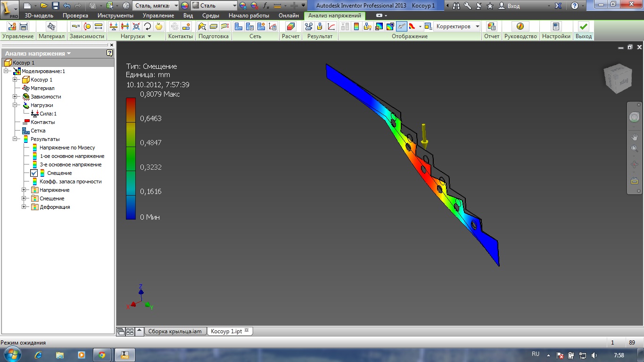The image size is (644, 362).
Task: Expand the Зависимости tree node
Action: coord(16,97)
